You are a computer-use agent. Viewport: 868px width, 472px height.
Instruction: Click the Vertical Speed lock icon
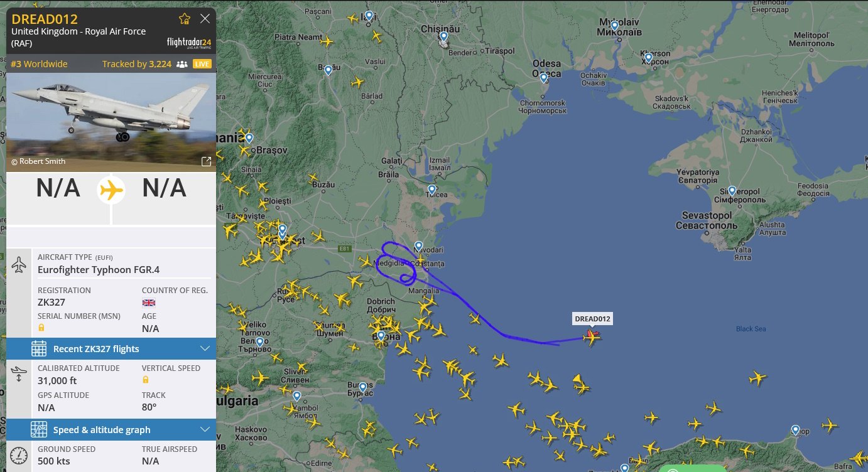tap(146, 380)
